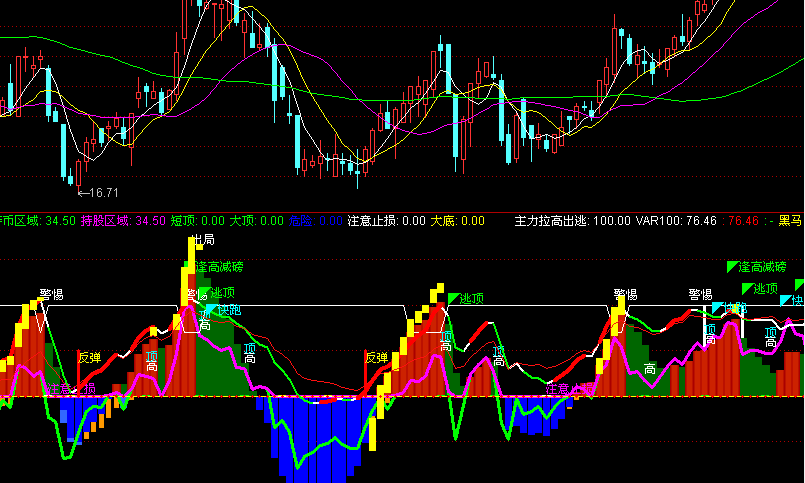This screenshot has width=805, height=483.
Task: Click the rightmost 逢高减磅 label text
Action: coord(762,267)
